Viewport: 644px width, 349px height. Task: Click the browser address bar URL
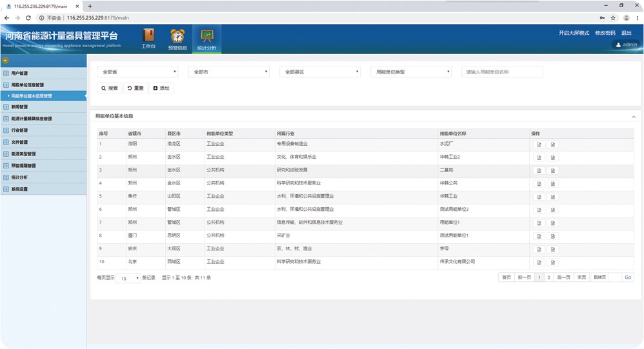(97, 17)
